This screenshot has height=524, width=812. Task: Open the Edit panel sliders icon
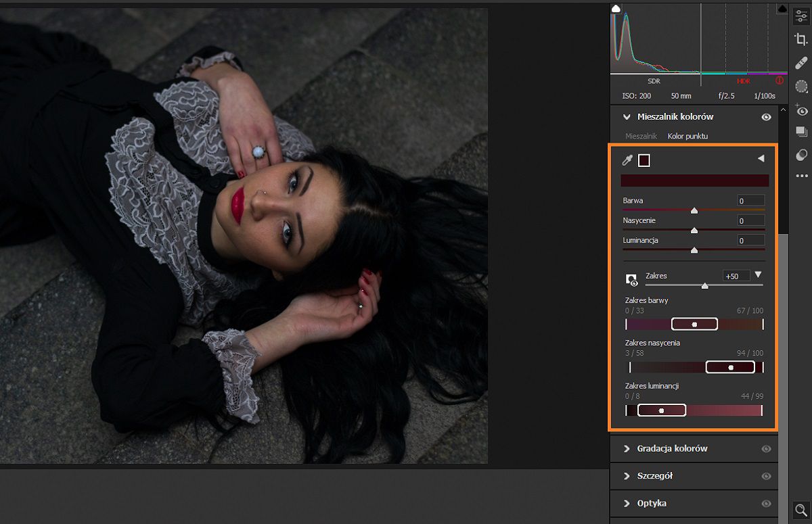point(801,17)
